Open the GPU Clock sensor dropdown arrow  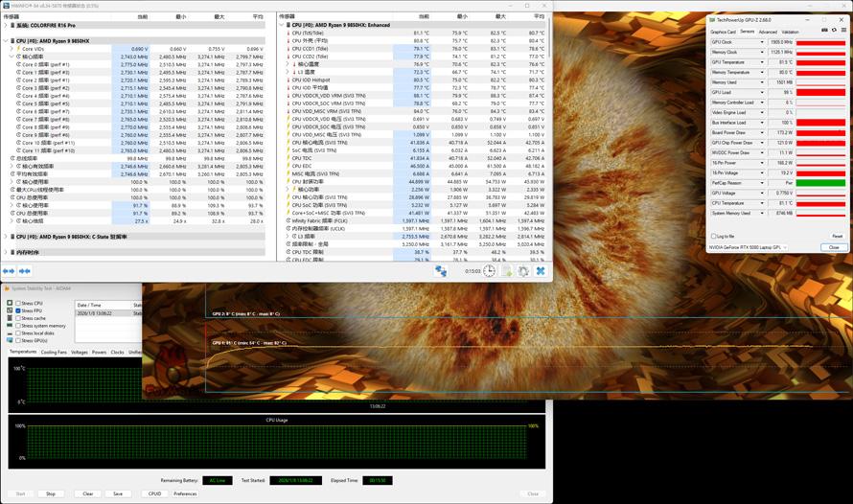(762, 42)
